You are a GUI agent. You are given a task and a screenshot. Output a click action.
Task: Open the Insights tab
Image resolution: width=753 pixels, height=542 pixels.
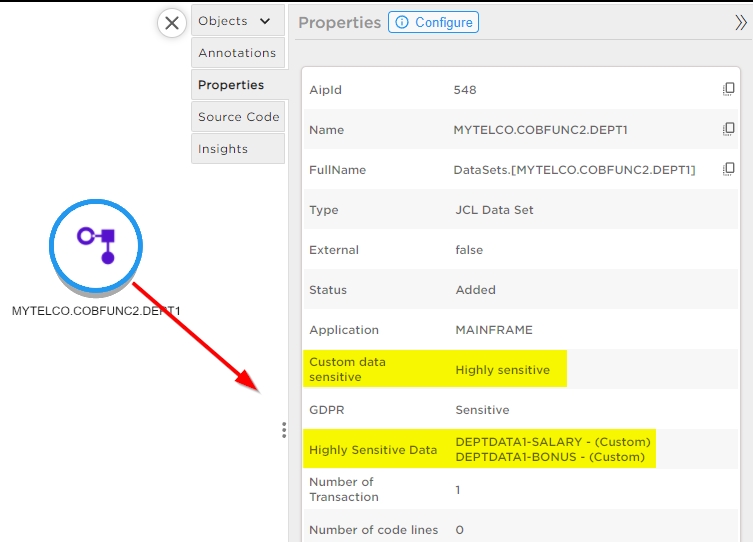[x=223, y=149]
